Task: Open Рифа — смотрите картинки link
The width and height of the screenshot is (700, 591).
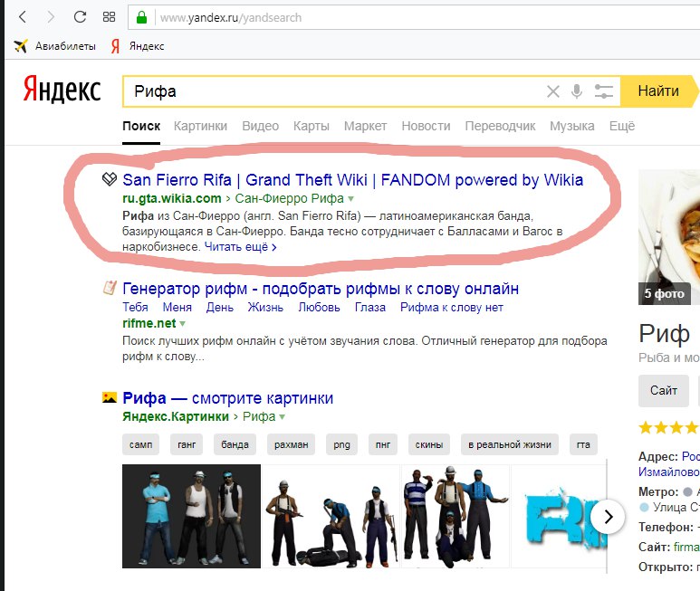Action: [227, 398]
